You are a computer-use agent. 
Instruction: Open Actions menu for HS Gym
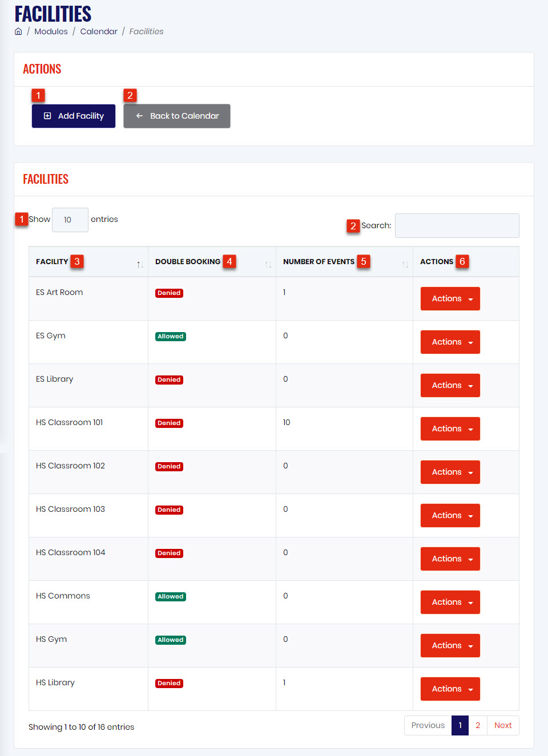[450, 645]
